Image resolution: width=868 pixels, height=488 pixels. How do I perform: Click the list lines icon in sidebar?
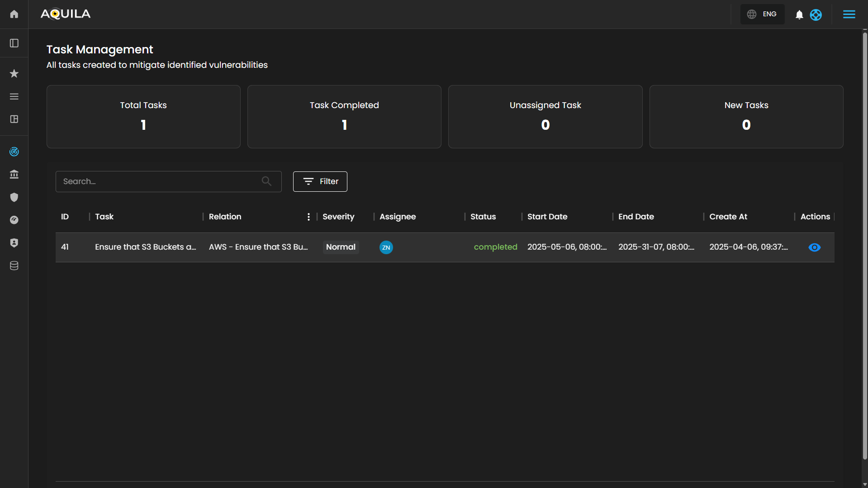pyautogui.click(x=14, y=96)
